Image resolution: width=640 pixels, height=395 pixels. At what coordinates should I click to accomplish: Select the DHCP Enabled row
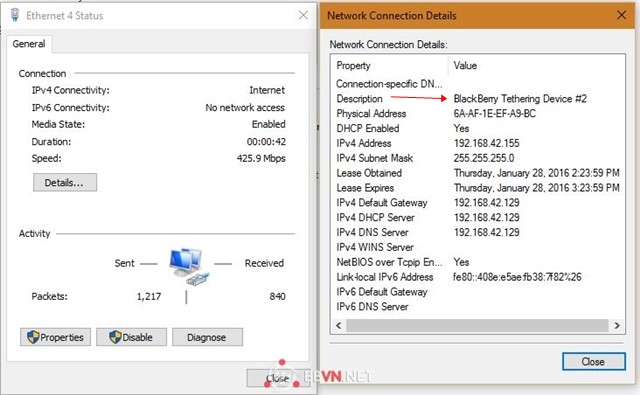point(477,128)
